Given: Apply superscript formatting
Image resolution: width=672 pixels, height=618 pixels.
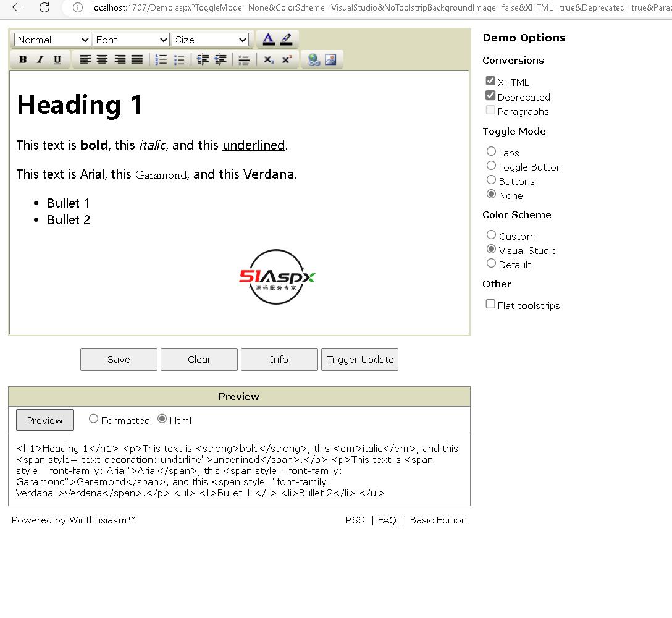Looking at the screenshot, I should pyautogui.click(x=287, y=59).
